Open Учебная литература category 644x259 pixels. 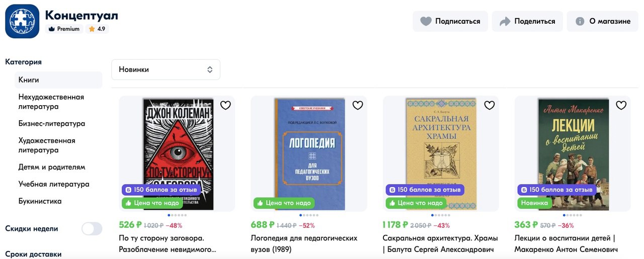click(54, 184)
